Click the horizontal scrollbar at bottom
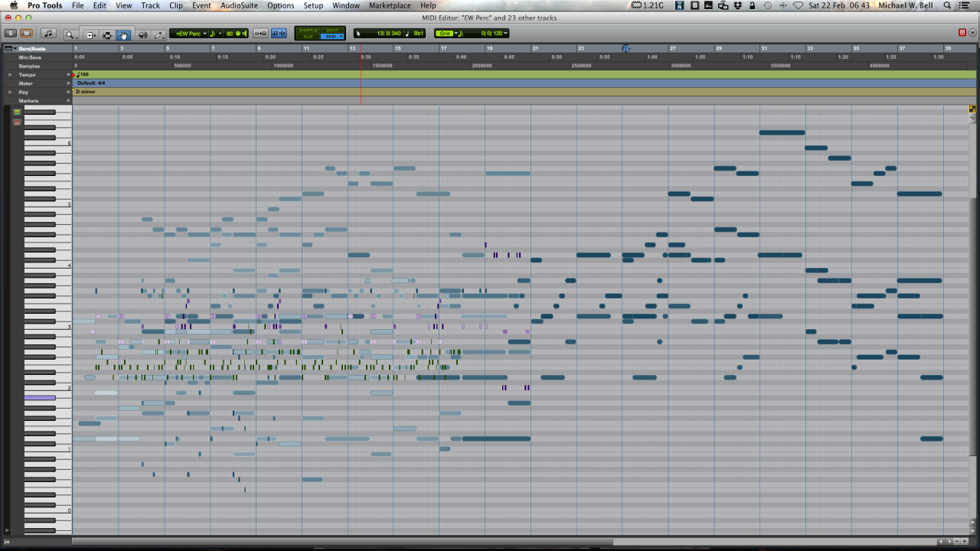 point(342,542)
